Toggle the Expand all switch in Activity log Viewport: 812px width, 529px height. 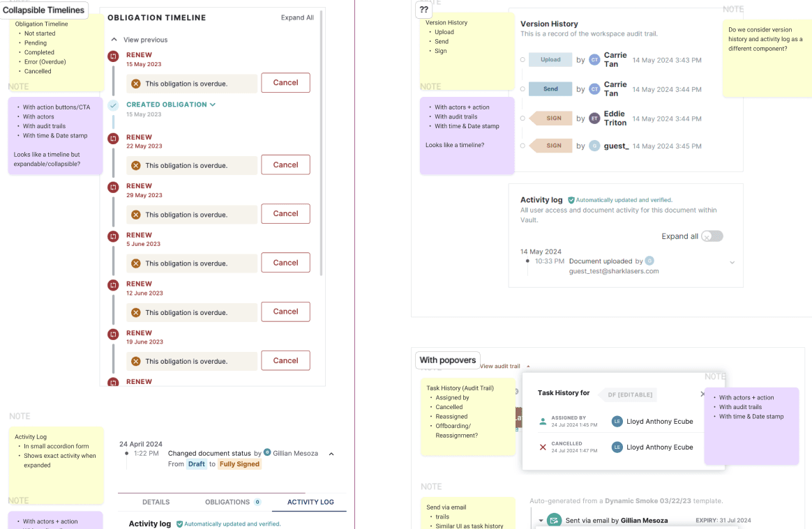(712, 236)
